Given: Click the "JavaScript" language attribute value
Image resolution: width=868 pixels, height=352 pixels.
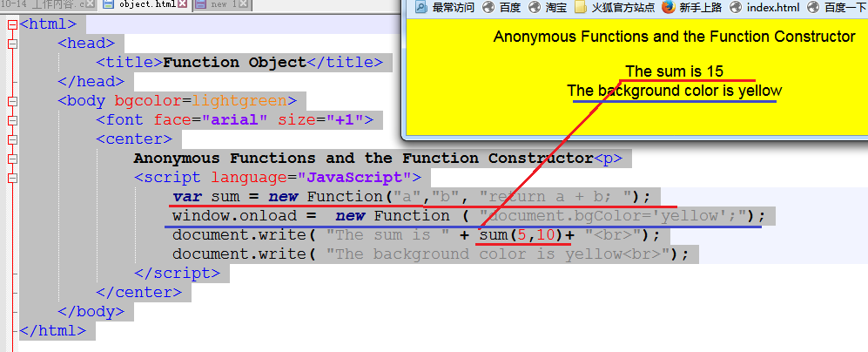Looking at the screenshot, I should coord(354,178).
